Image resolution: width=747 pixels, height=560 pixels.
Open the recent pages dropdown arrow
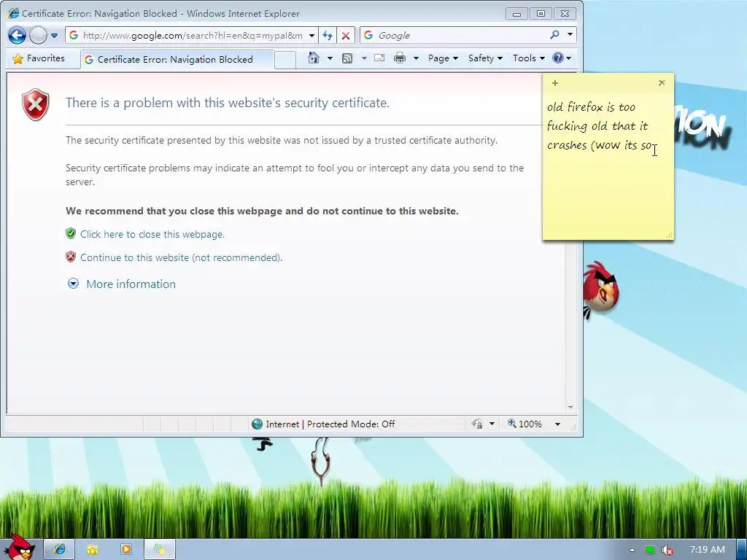coord(54,36)
